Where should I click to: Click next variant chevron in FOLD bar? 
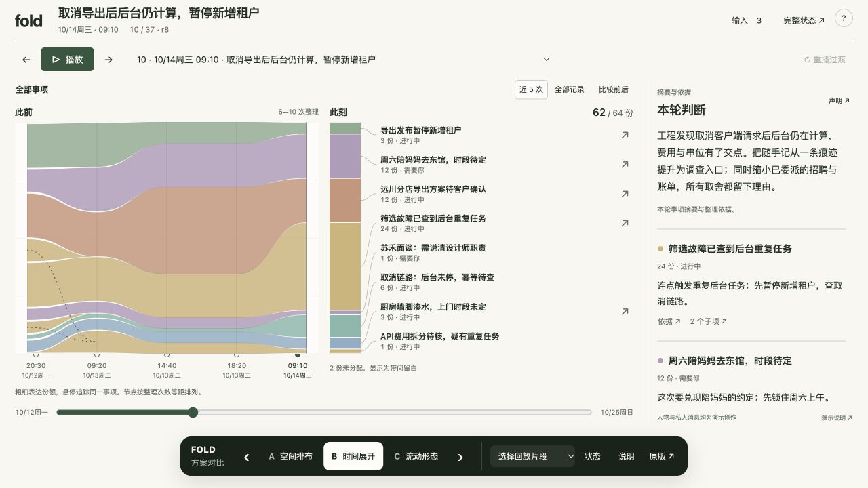(460, 457)
